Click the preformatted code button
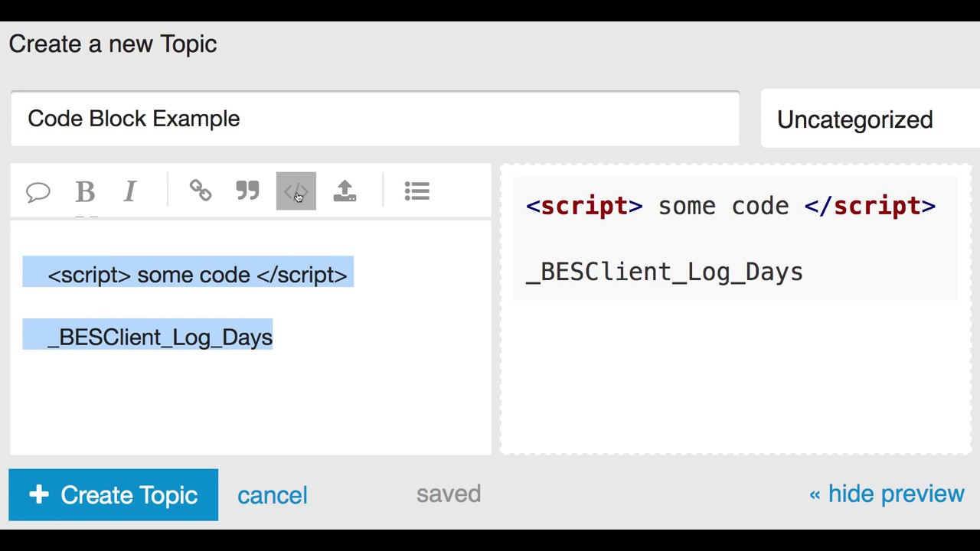Viewport: 980px width, 551px height. point(296,191)
